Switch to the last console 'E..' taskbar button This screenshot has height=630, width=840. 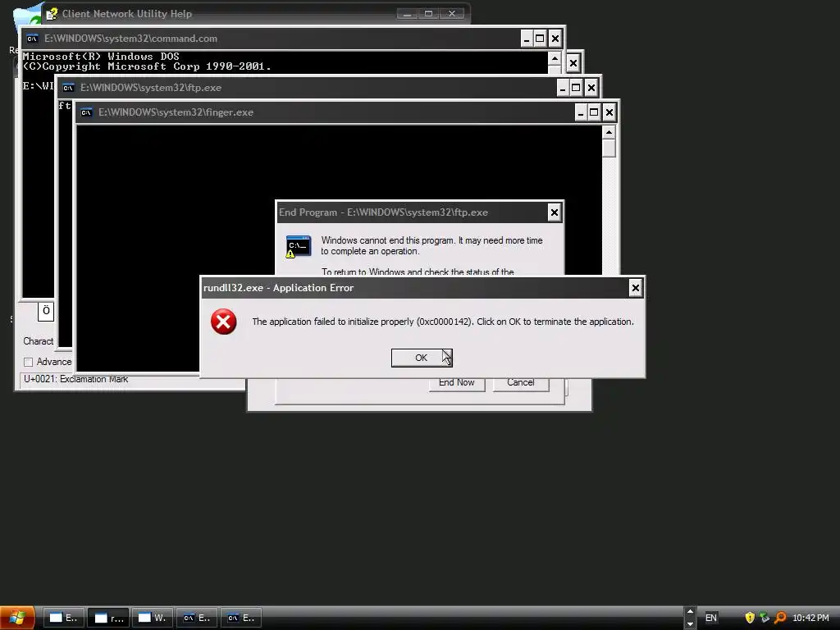(x=241, y=618)
